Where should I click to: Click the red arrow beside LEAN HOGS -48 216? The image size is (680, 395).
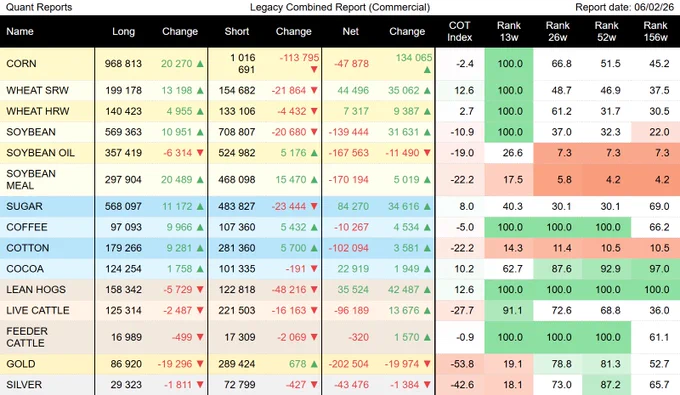[x=314, y=289]
